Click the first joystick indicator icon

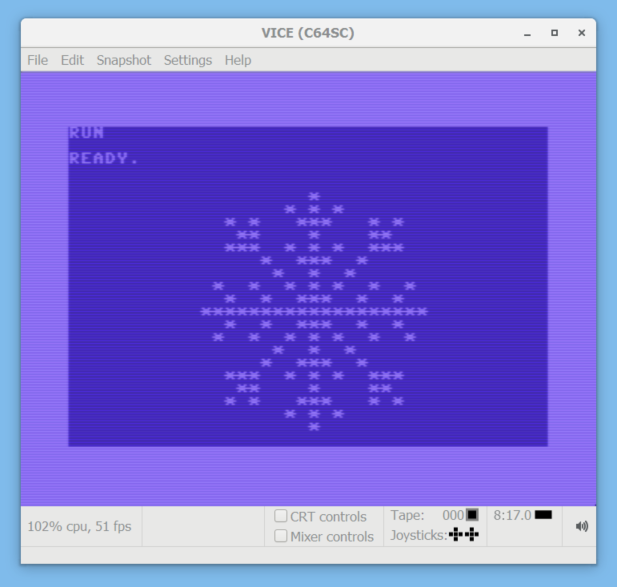456,535
